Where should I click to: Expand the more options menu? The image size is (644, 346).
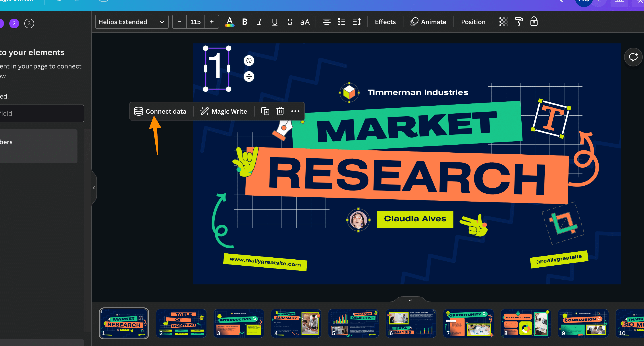click(296, 111)
